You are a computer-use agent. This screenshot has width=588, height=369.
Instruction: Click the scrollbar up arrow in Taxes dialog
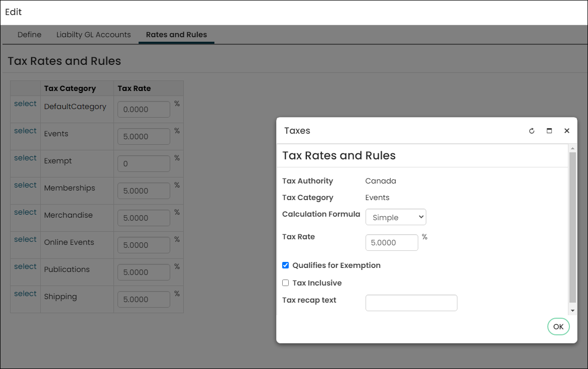tap(572, 148)
